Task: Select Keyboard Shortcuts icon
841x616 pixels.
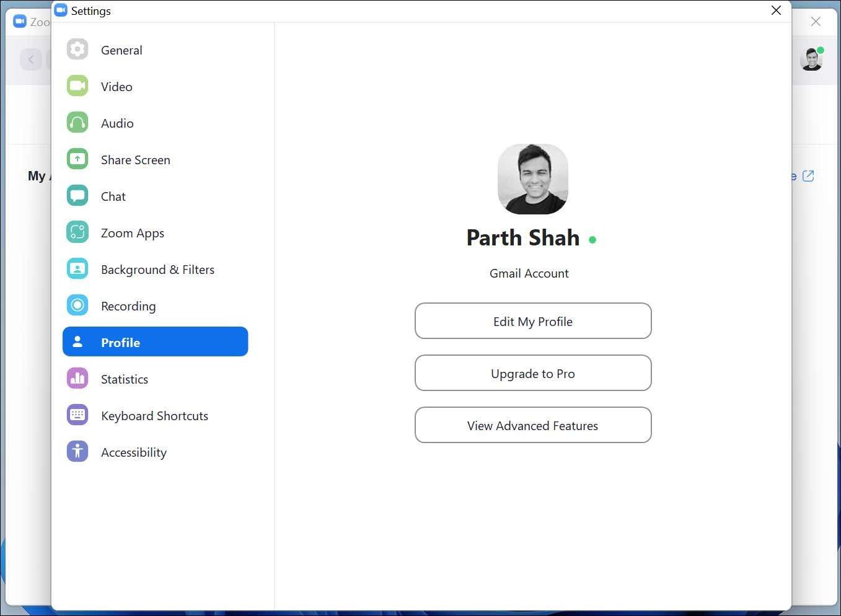Action: click(x=77, y=415)
